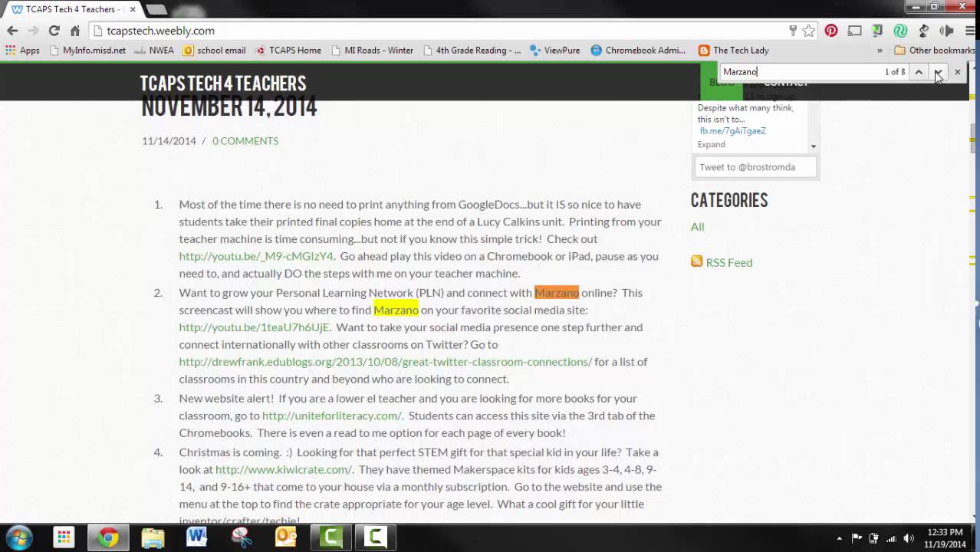Click the Tweet to @brostromda input box
Screen dimensions: 980x552
[x=755, y=167]
